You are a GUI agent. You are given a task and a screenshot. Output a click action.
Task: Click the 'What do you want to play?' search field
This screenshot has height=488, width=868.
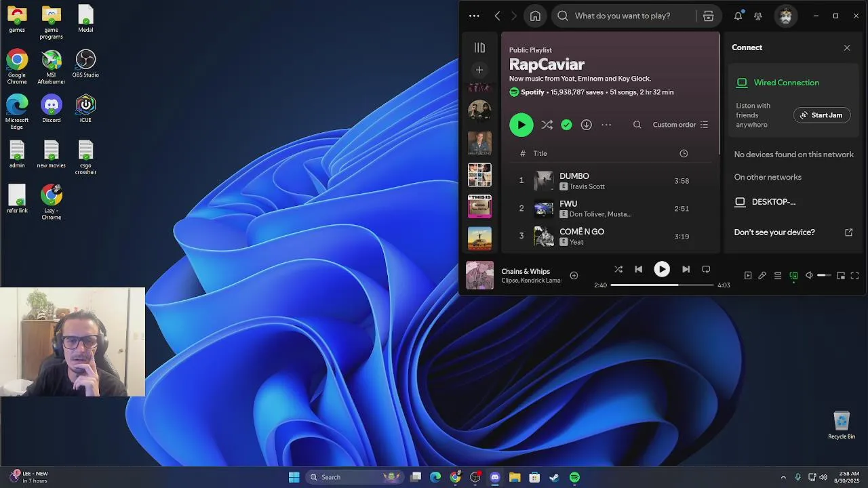point(624,16)
